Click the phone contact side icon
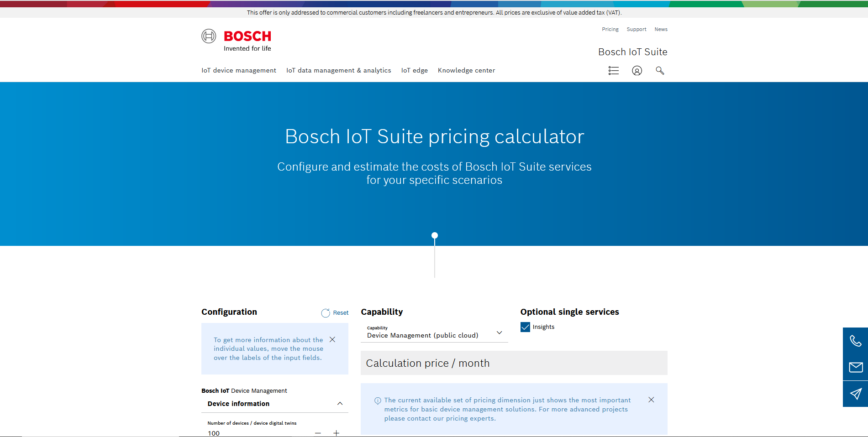 [x=855, y=341]
